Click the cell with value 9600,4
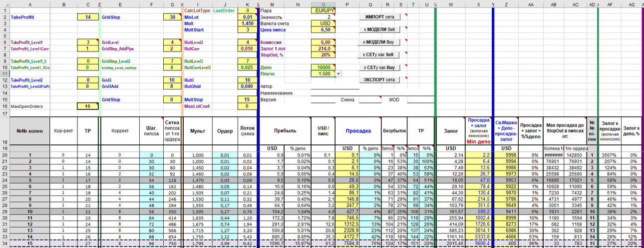The image size is (644, 248). click(x=479, y=244)
